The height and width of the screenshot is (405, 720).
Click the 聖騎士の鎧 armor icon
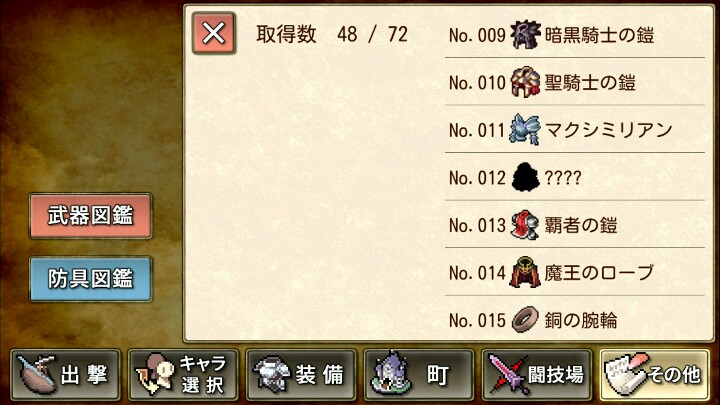[525, 82]
